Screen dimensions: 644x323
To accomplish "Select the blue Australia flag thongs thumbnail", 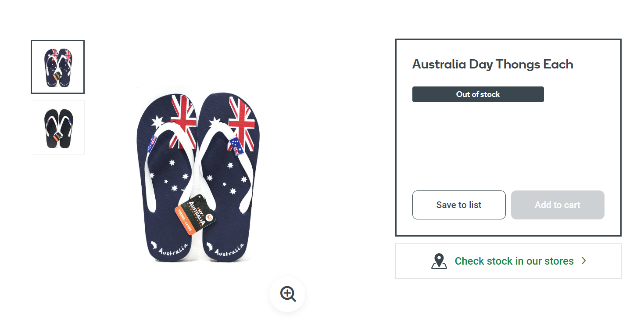I will pos(57,66).
